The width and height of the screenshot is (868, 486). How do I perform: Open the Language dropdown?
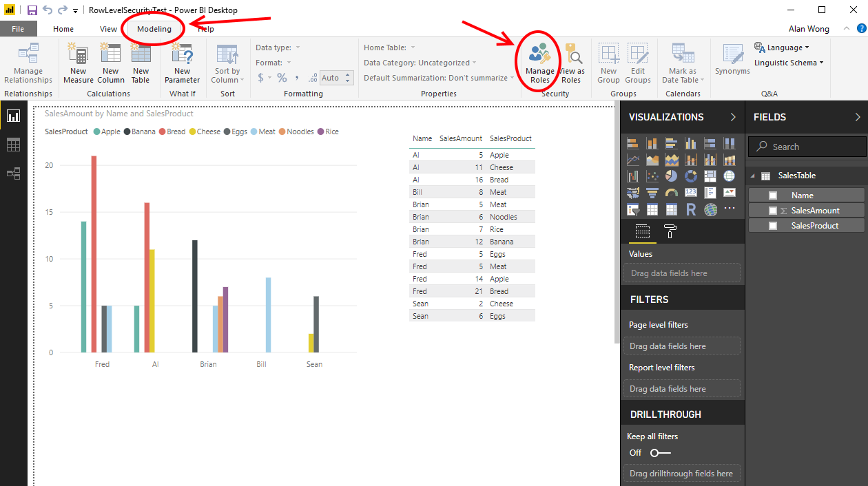coord(782,47)
